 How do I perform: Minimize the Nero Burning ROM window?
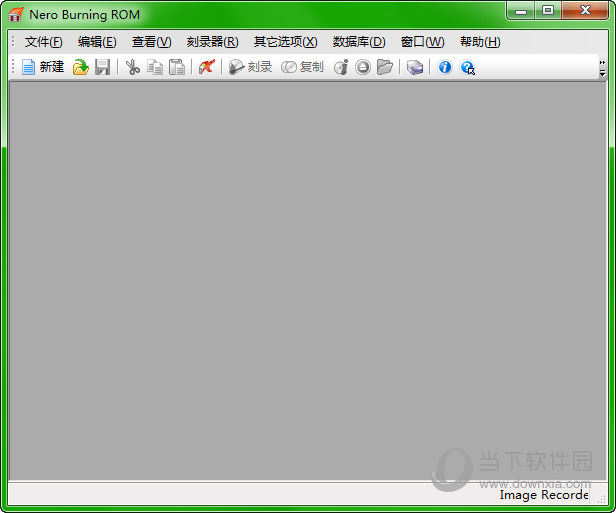(x=521, y=11)
